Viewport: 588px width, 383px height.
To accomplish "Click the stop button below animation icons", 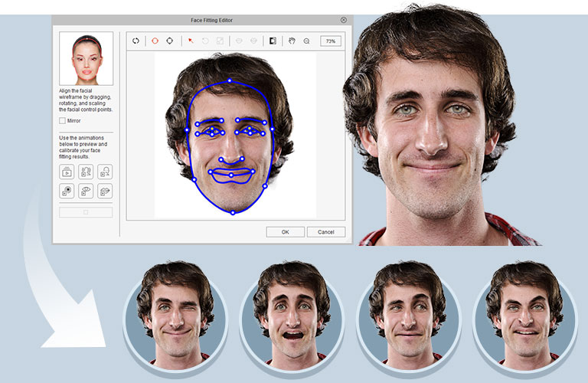I will point(86,212).
